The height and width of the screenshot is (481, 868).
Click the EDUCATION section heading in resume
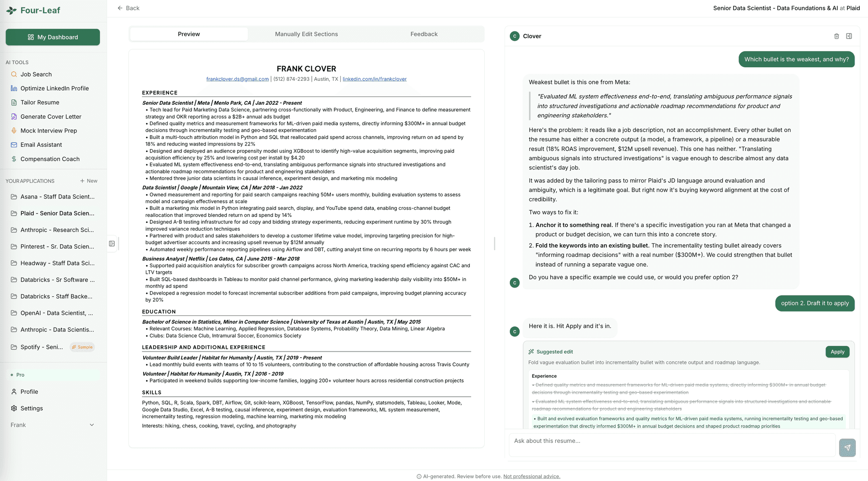pos(159,312)
